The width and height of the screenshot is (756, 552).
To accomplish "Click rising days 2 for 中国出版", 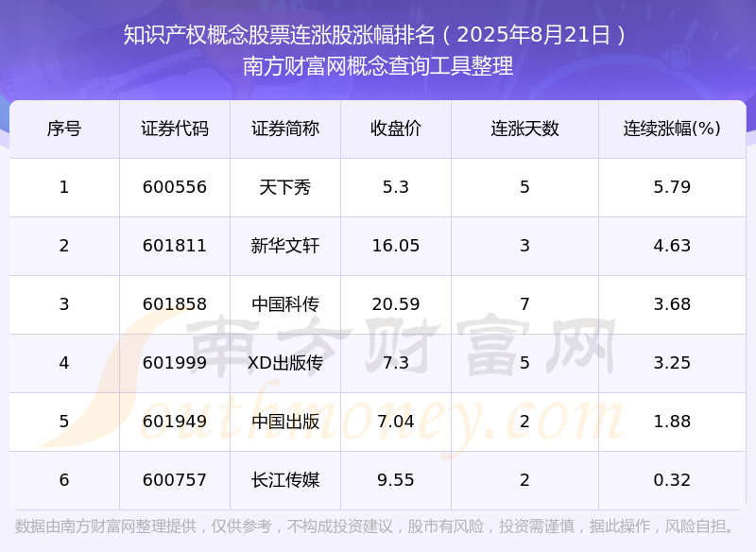I will tap(524, 422).
